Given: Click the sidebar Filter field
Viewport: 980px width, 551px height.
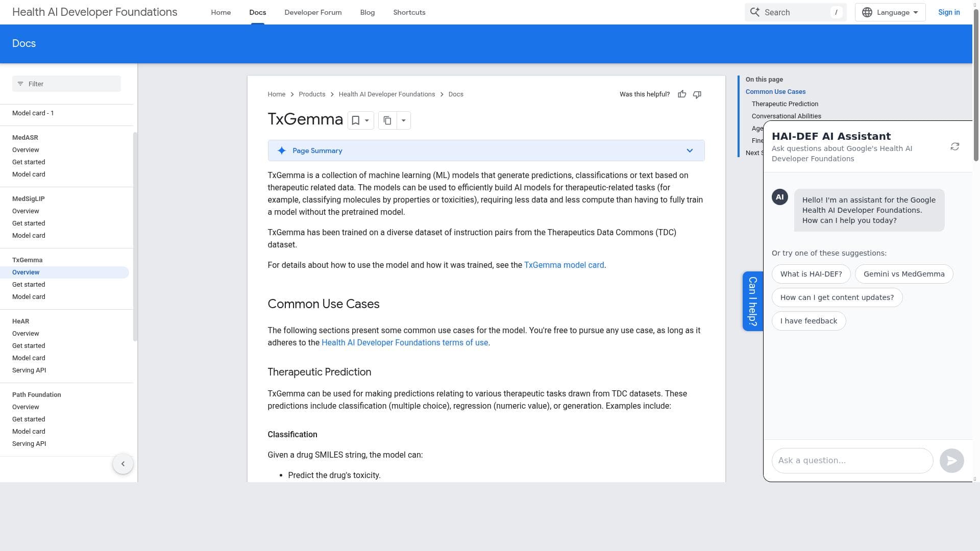Looking at the screenshot, I should coord(66,84).
